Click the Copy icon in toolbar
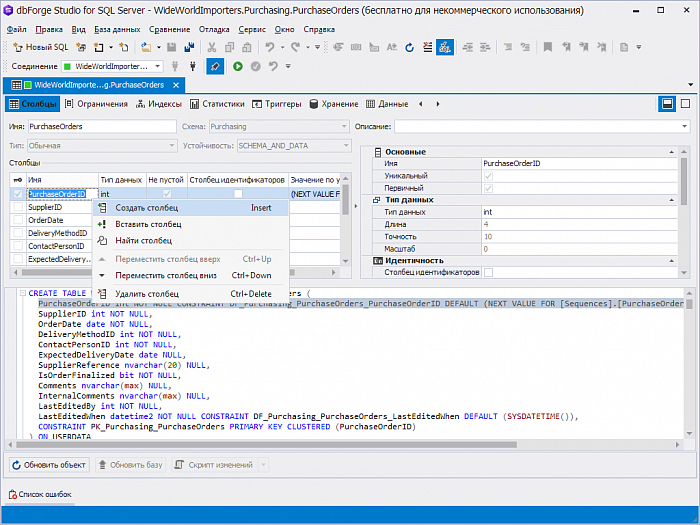The height and width of the screenshot is (525, 700). 229,47
